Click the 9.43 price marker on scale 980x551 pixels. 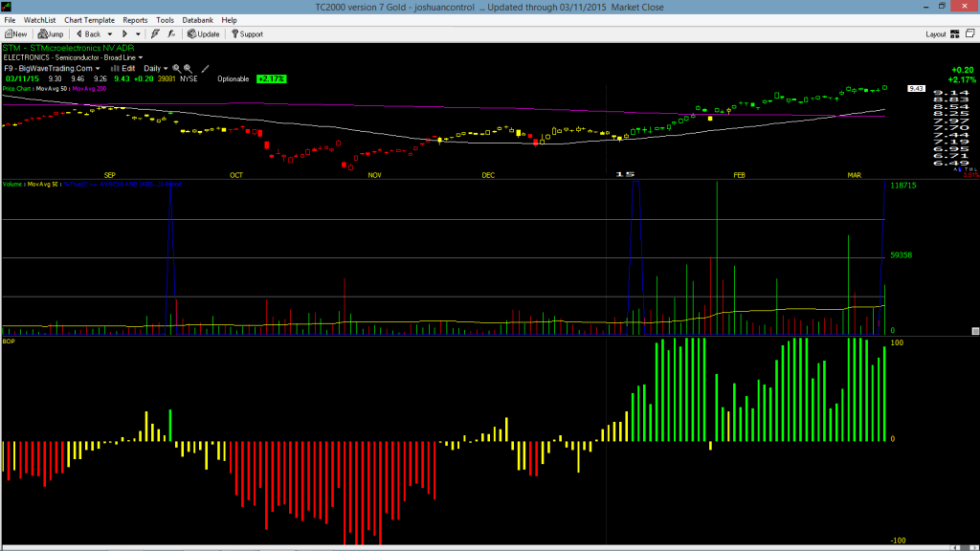pyautogui.click(x=916, y=89)
